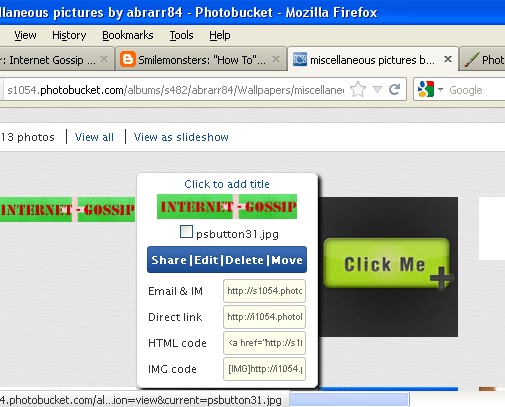The height and width of the screenshot is (407, 505).
Task: Click the Email & IM label
Action: [175, 291]
